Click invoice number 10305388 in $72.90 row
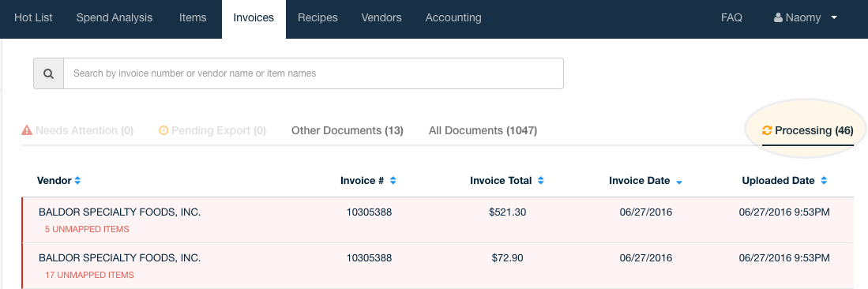 pos(369,258)
